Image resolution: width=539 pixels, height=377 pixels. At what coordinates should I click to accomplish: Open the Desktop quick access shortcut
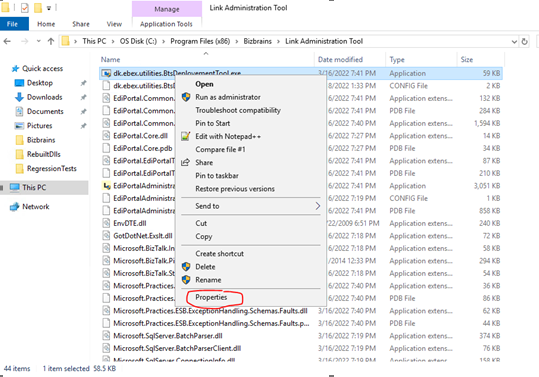(40, 83)
